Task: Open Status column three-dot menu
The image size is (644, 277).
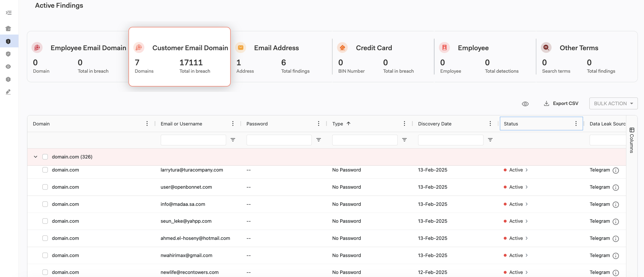Action: coord(576,124)
